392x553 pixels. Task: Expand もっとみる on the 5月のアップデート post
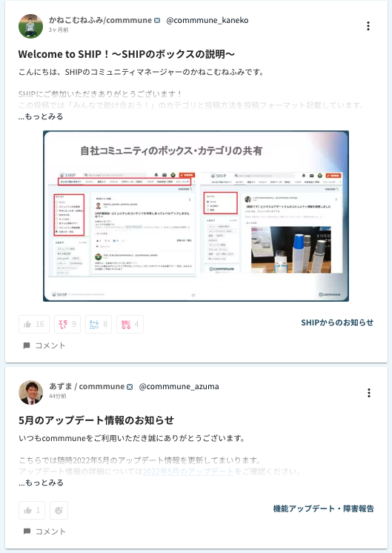tap(41, 483)
